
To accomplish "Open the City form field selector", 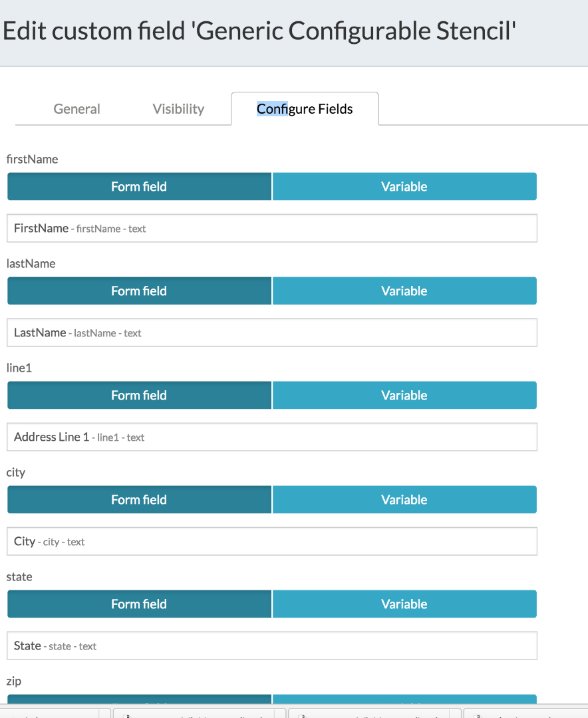I will coord(272,541).
